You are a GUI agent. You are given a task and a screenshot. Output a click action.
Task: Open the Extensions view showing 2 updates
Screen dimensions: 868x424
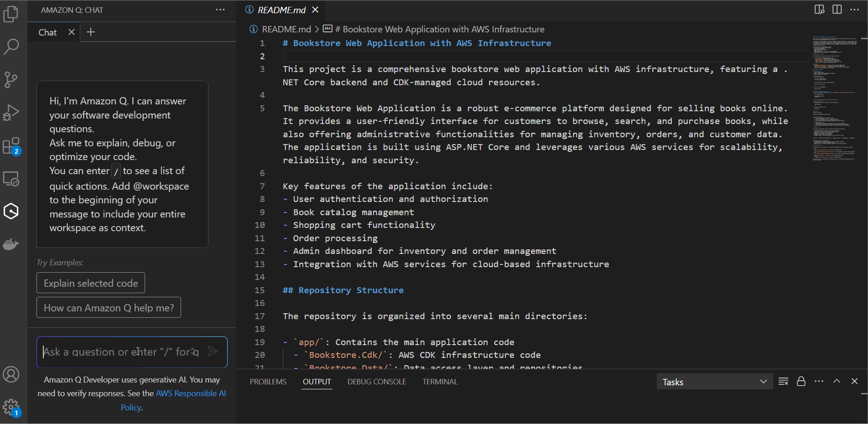pos(11,146)
